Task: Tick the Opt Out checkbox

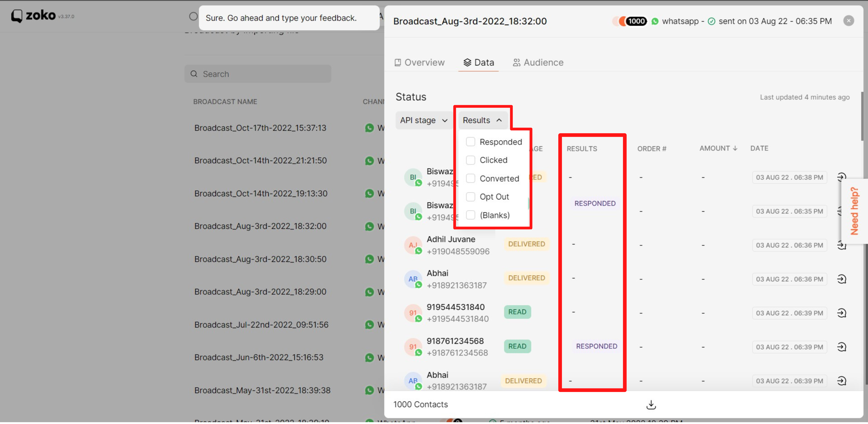Action: pos(470,197)
